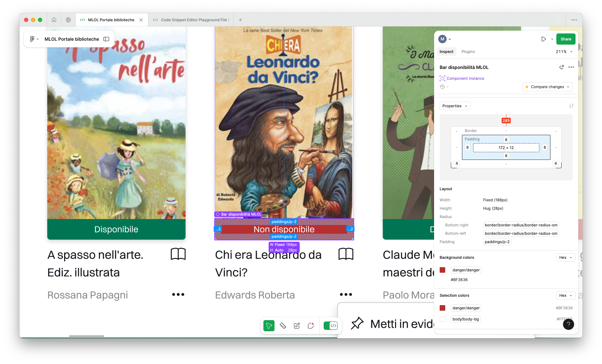
Task: Open the Compare changes dropdown
Action: click(547, 87)
